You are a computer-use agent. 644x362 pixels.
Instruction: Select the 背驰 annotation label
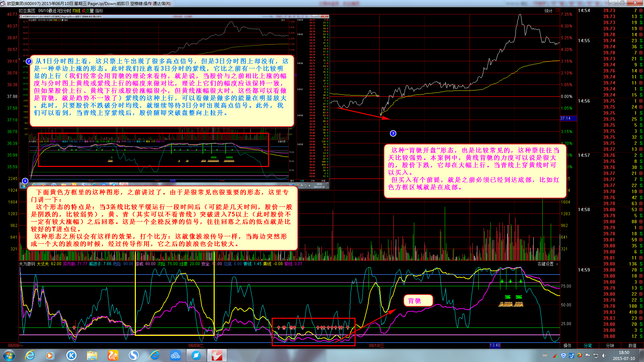coord(414,301)
